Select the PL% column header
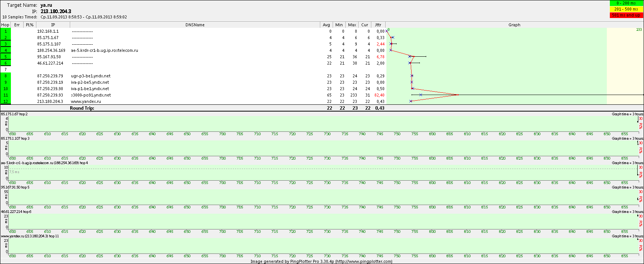This screenshot has height=264, width=644. pos(30,25)
